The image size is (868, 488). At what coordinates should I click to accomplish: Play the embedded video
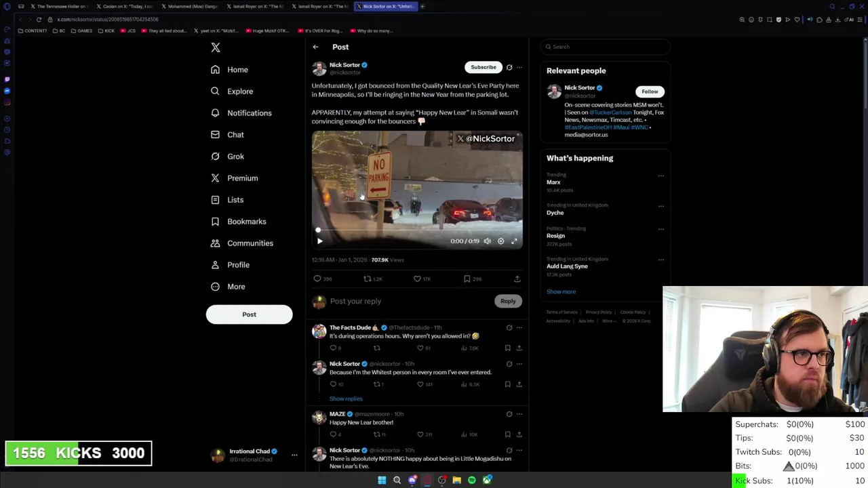[320, 241]
